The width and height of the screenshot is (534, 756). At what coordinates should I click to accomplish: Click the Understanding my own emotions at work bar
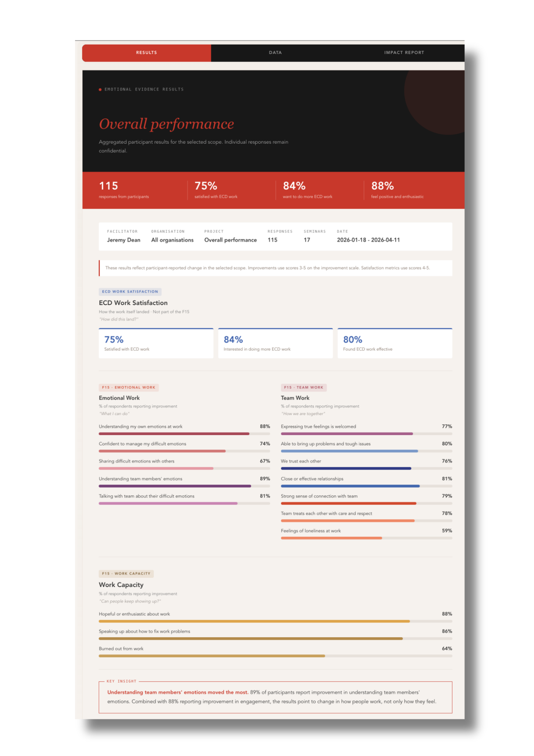coord(184,434)
